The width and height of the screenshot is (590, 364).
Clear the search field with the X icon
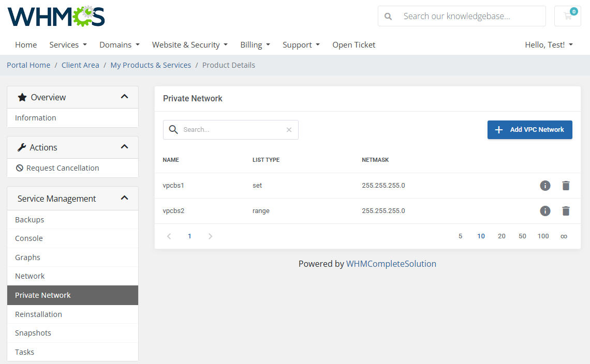(x=289, y=129)
